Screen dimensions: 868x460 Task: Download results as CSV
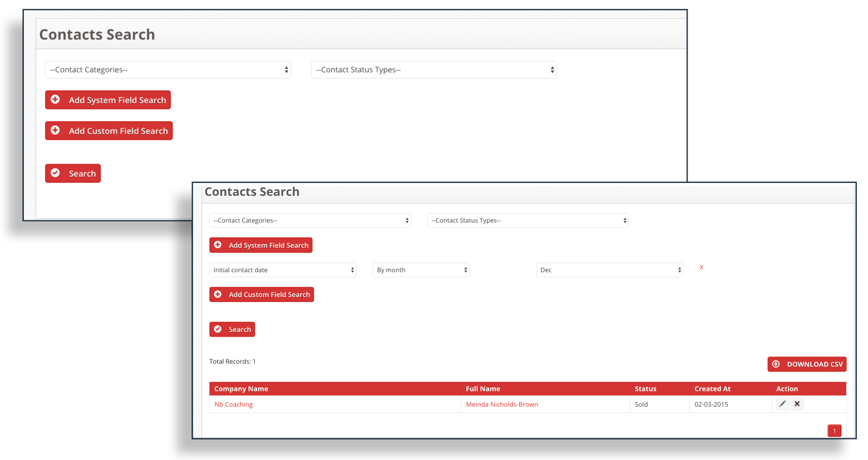[807, 364]
